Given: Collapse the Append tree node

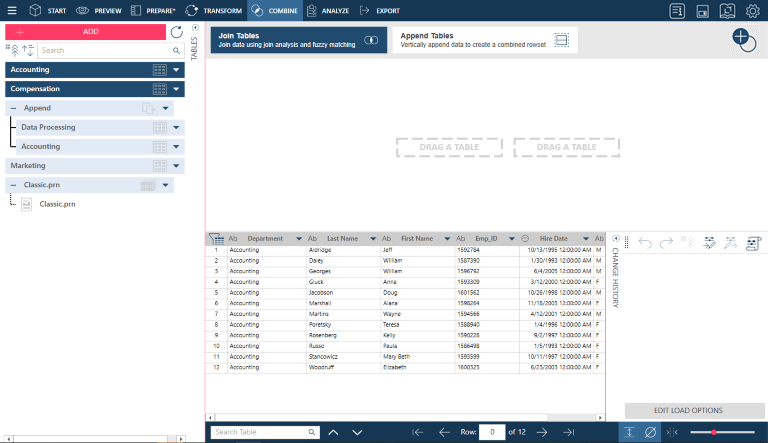Looking at the screenshot, I should pyautogui.click(x=14, y=108).
